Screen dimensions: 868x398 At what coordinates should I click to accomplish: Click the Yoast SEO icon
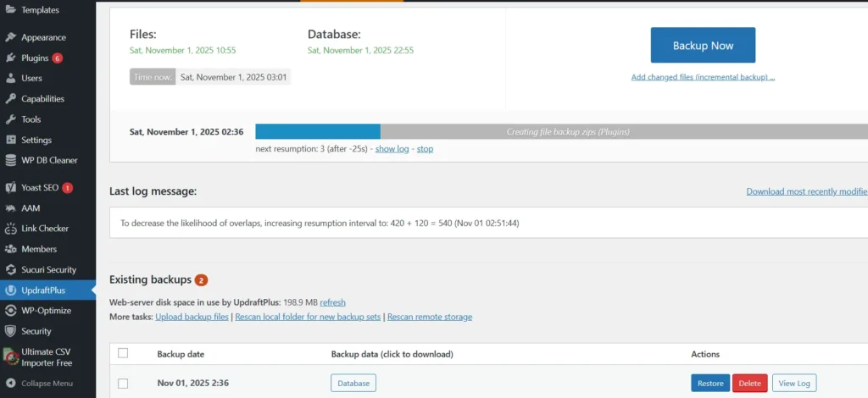click(x=10, y=187)
